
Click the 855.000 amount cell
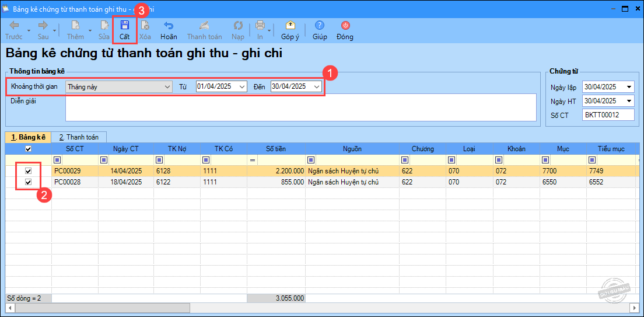click(275, 182)
